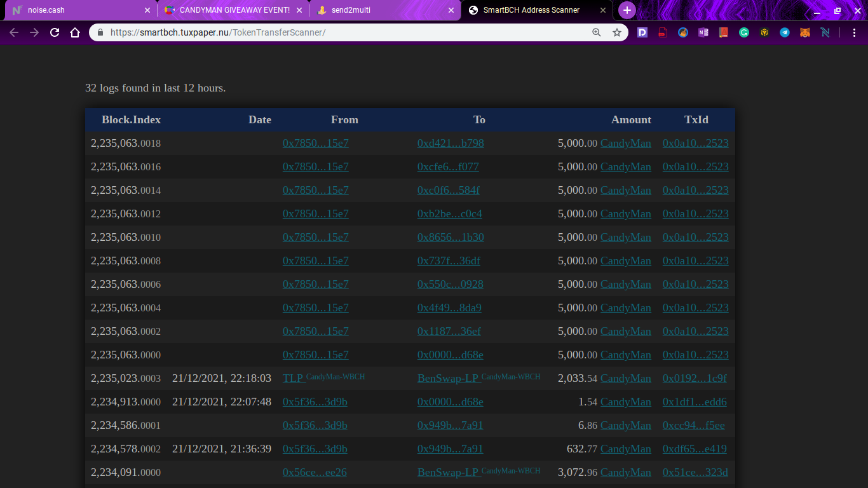Open recipient address 0x8656...1b30
This screenshot has height=488, width=868.
point(451,237)
